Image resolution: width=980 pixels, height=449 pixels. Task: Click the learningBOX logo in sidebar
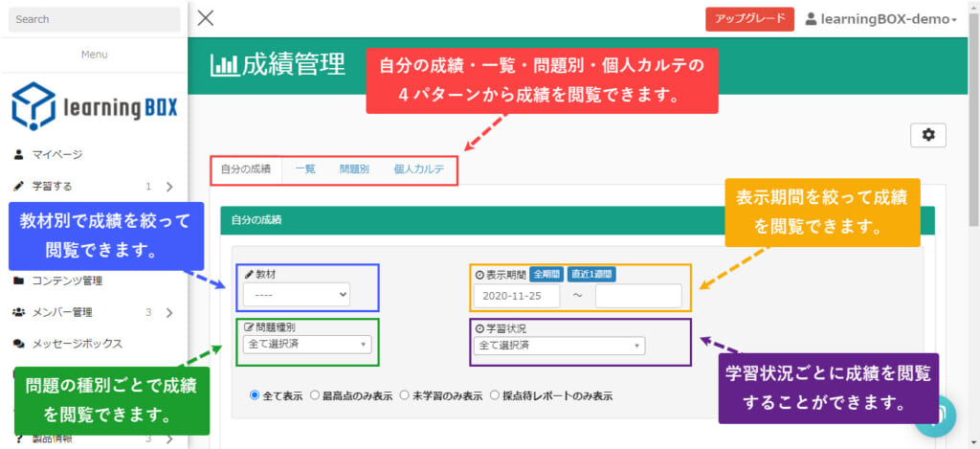pos(94,106)
